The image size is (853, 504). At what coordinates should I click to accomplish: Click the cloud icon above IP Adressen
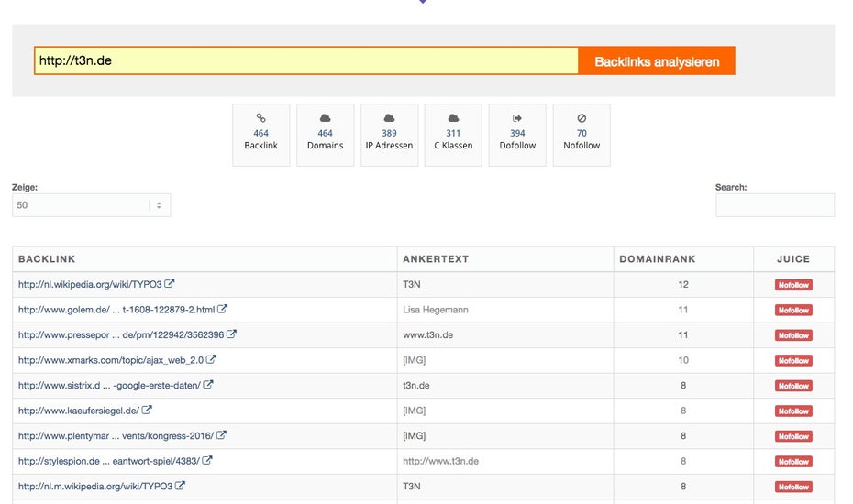[390, 118]
